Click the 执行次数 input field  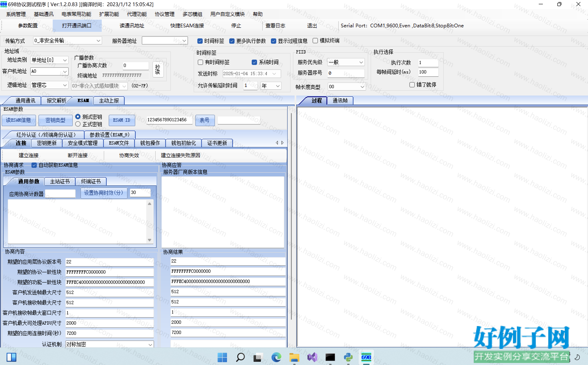point(428,63)
